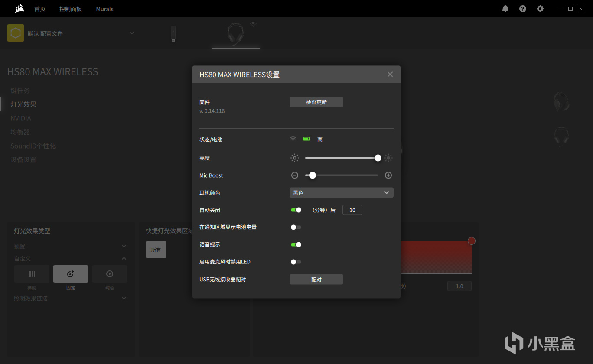The height and width of the screenshot is (364, 593).
Task: Click the 配对 pairing button
Action: (x=316, y=279)
